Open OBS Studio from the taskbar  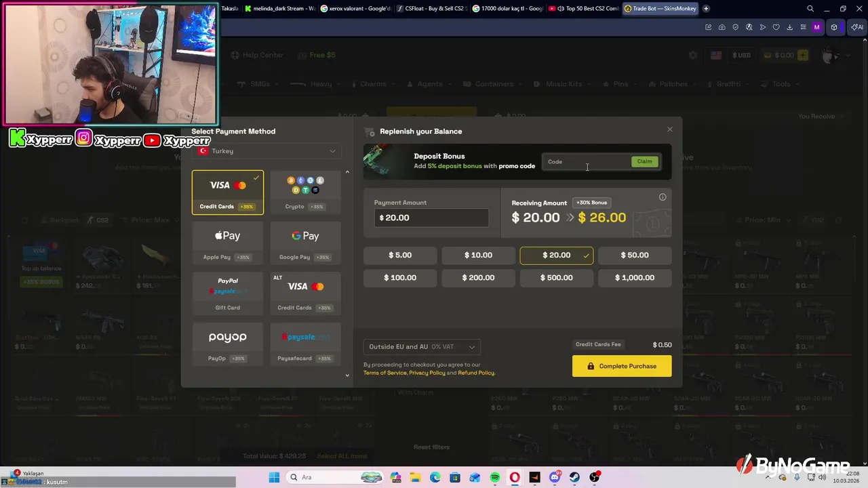(595, 477)
